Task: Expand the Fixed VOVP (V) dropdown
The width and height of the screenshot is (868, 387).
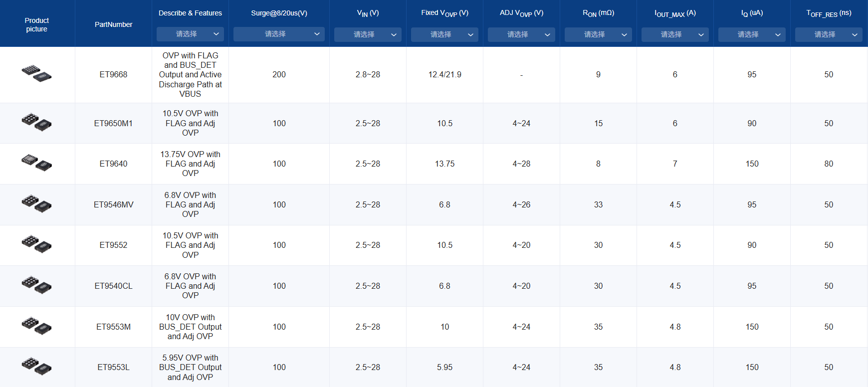Action: coord(444,34)
